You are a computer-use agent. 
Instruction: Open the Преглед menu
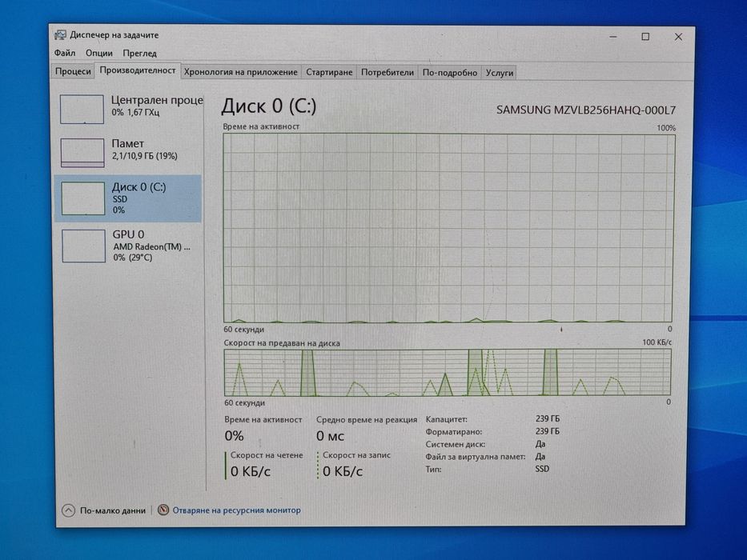click(139, 54)
